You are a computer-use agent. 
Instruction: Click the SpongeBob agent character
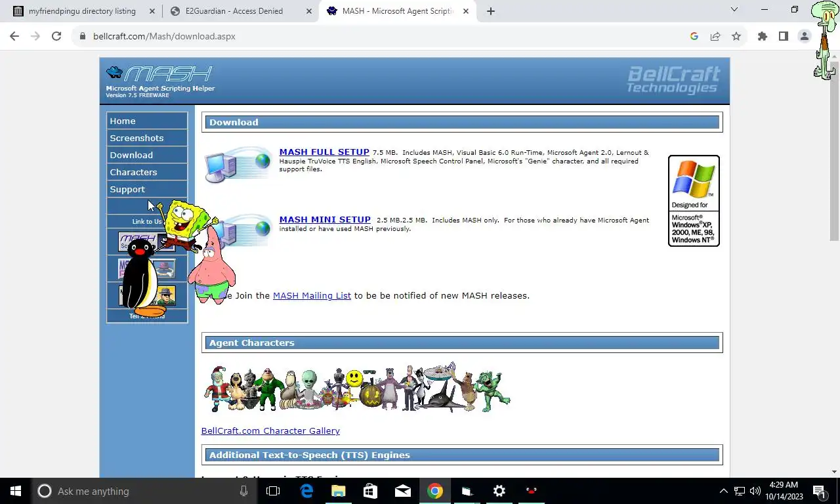pyautogui.click(x=186, y=226)
